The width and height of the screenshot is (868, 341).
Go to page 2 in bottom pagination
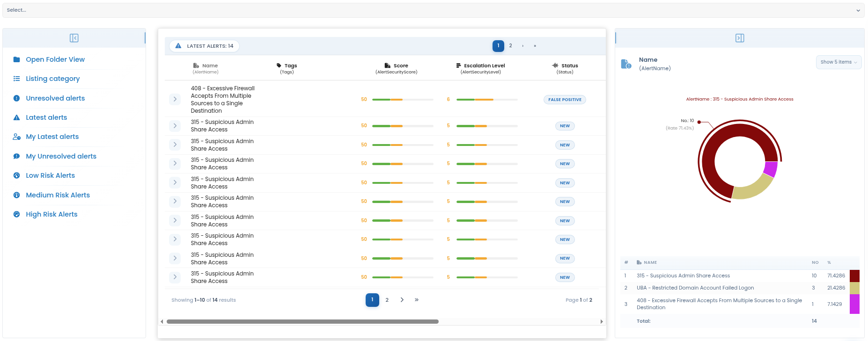point(387,300)
